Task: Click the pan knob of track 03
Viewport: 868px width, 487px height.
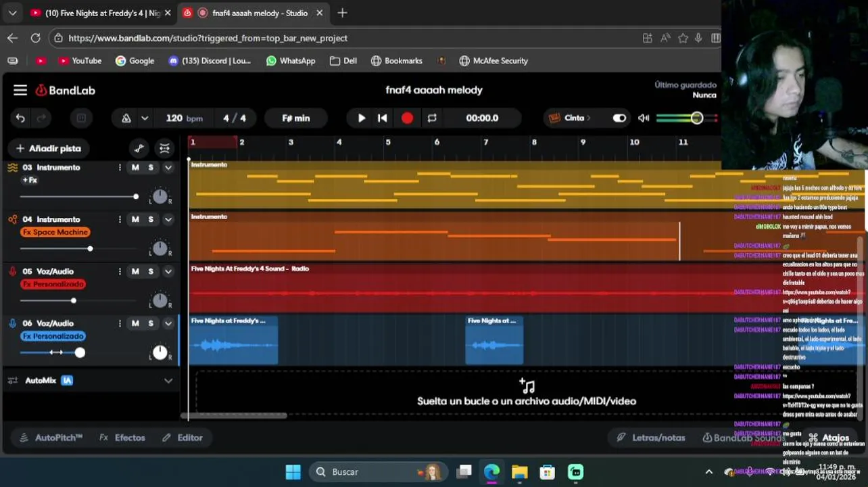Action: tap(160, 197)
